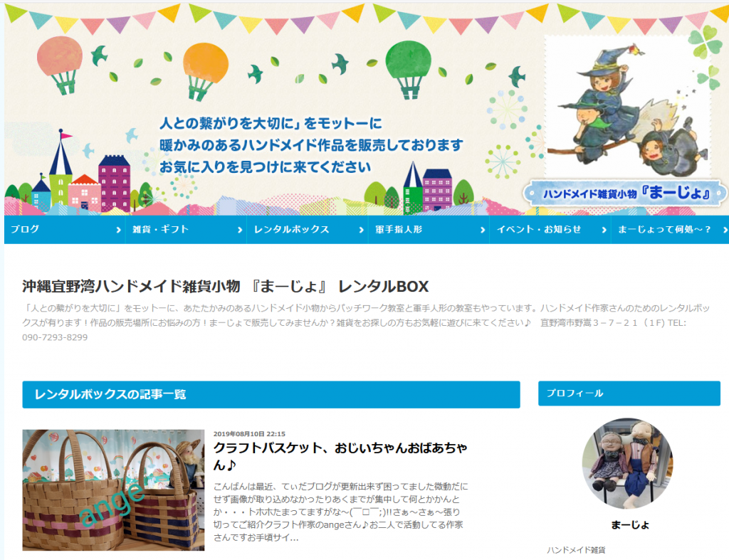Click the chevron arrow beside レンタルボックス
This screenshot has height=560, width=729.
pyautogui.click(x=361, y=230)
